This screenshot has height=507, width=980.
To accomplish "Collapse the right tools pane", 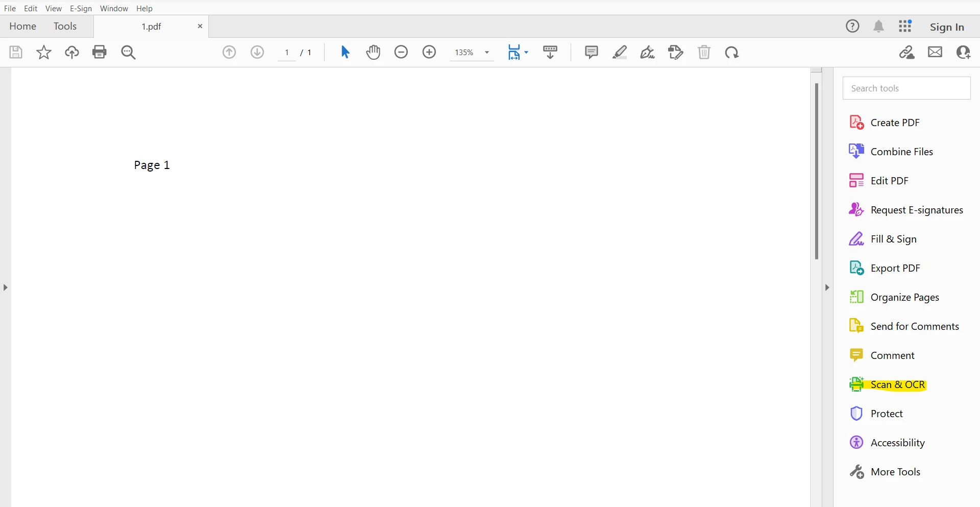I will [x=827, y=287].
